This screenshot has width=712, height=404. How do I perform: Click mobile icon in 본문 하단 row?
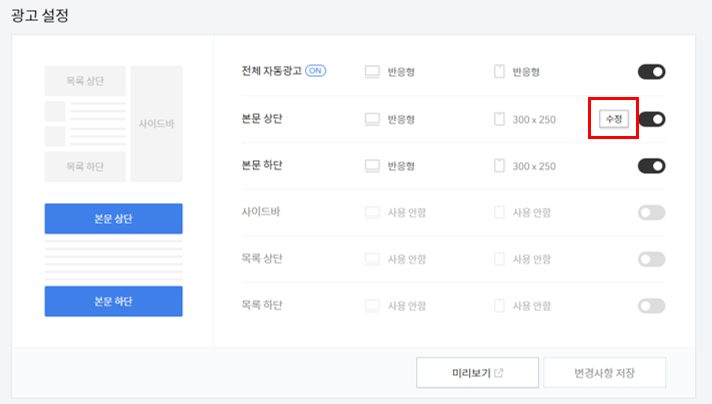(x=499, y=166)
